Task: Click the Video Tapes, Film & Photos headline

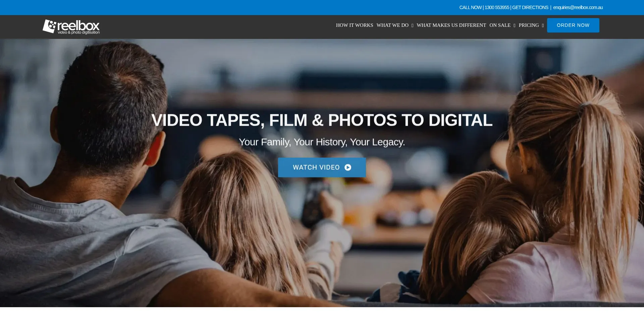Action: click(x=322, y=120)
